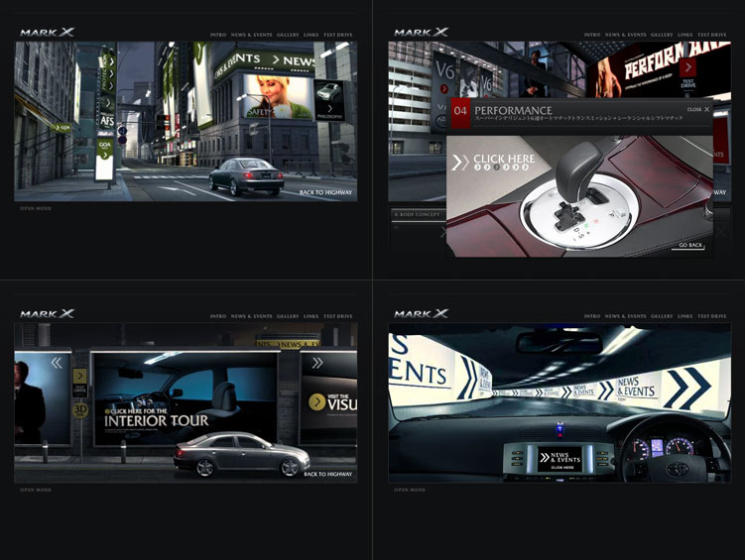Click OPEN MENU below the Interior Tour scene
745x560 pixels.
(36, 490)
